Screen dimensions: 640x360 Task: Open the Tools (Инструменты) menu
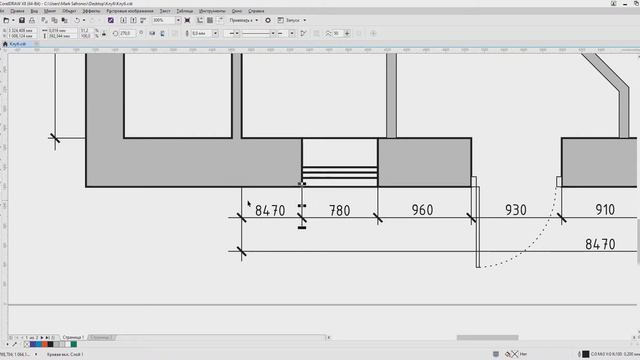pyautogui.click(x=212, y=11)
